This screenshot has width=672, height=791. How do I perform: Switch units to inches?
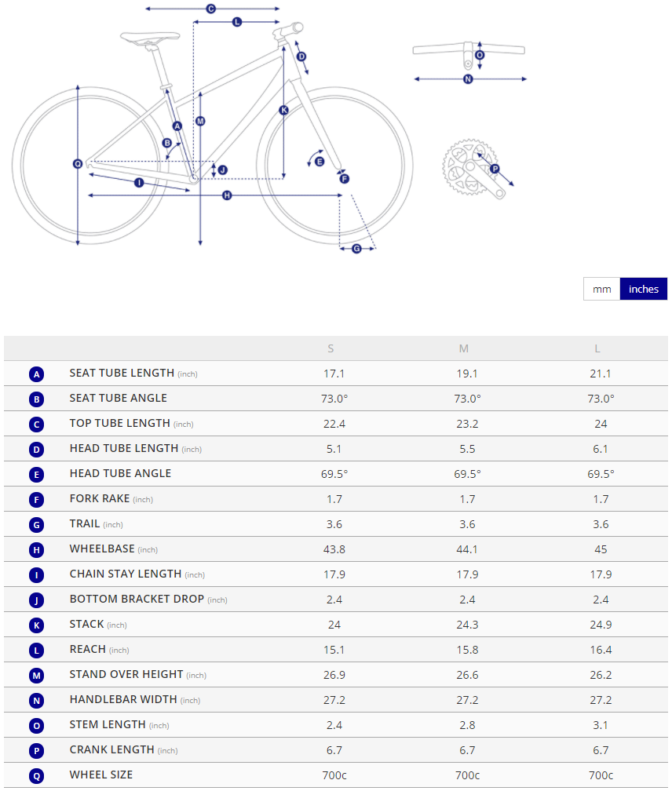(x=644, y=289)
